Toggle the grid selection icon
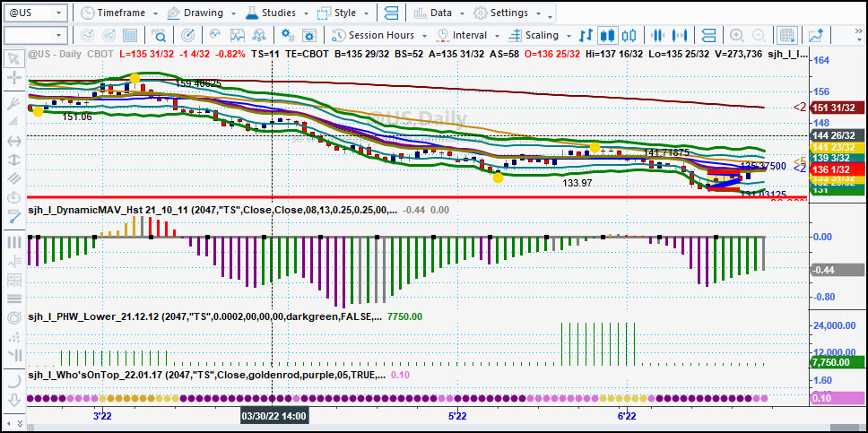The width and height of the screenshot is (868, 433). pyautogui.click(x=786, y=36)
